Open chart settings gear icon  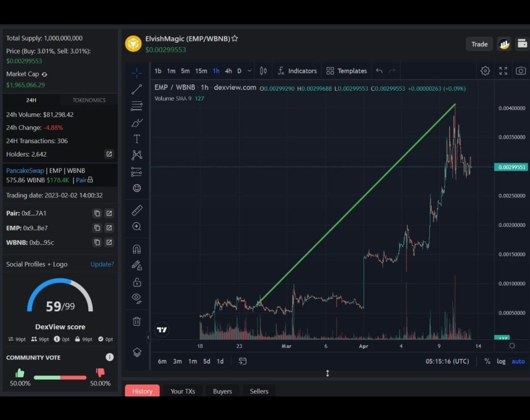click(485, 71)
